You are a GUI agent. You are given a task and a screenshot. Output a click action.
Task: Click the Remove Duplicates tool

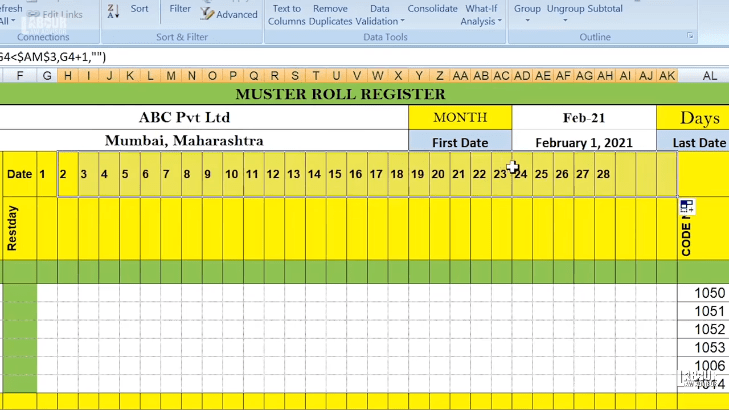point(331,15)
